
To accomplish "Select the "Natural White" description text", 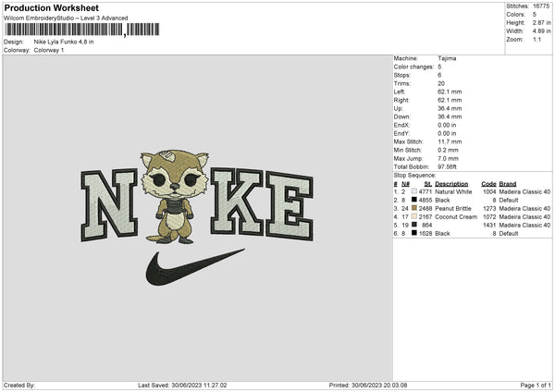I will coord(453,191).
